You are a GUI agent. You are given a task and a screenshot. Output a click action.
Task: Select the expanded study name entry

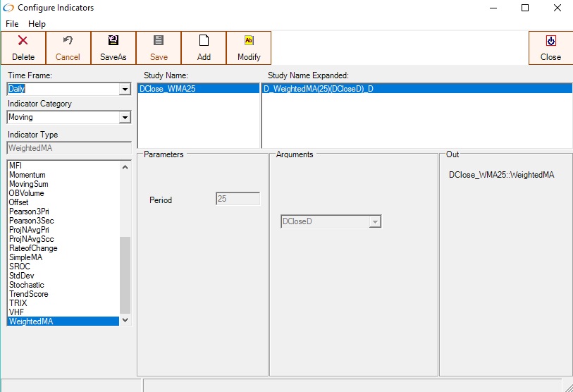[416, 89]
